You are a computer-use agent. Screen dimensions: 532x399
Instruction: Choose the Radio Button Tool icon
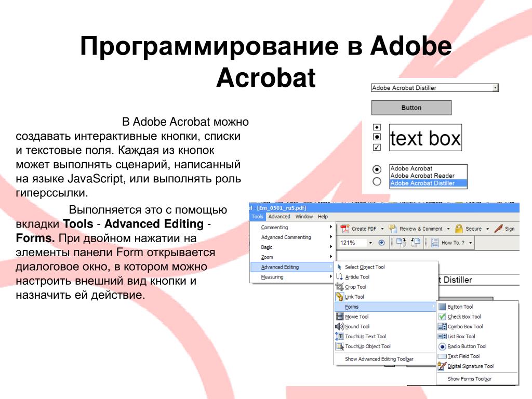pos(442,347)
